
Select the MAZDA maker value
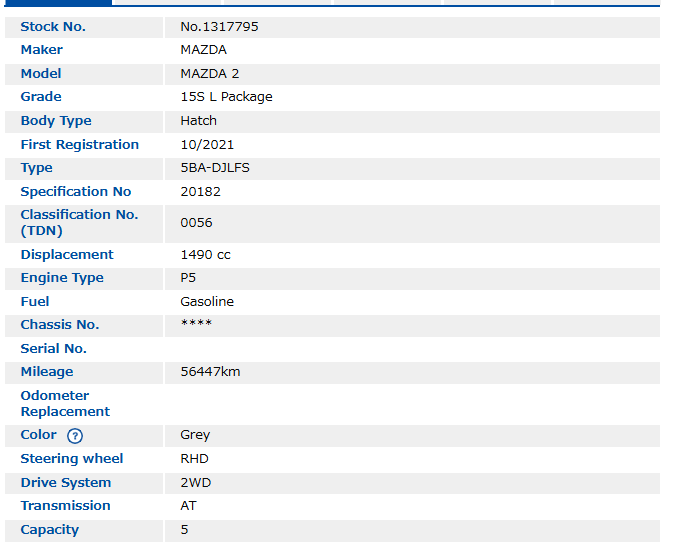203,50
